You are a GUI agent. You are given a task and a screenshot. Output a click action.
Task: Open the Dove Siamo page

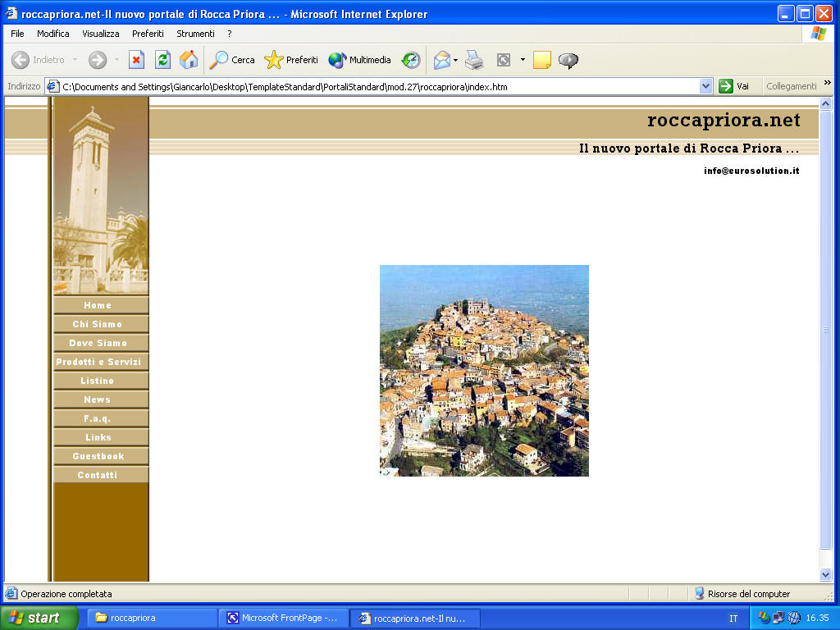101,343
